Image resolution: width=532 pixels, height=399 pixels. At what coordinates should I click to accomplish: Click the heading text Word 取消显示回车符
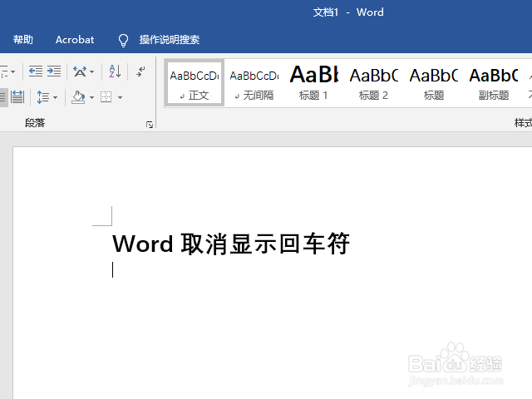point(231,244)
